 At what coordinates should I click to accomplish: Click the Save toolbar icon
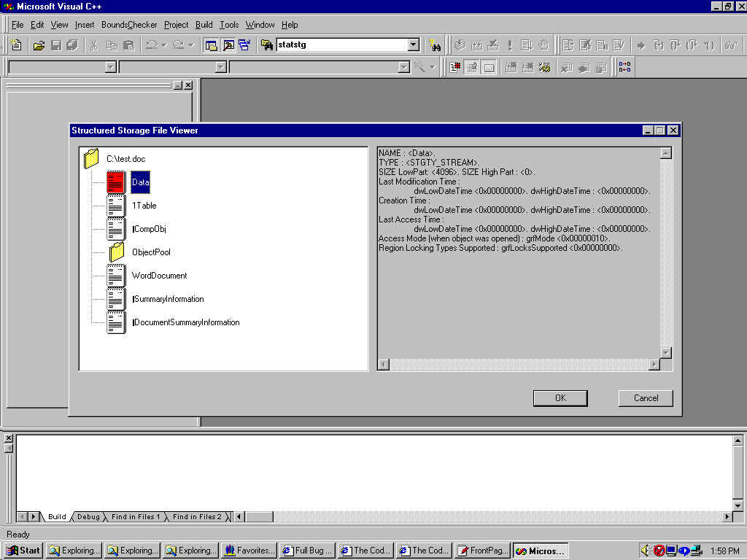(56, 45)
